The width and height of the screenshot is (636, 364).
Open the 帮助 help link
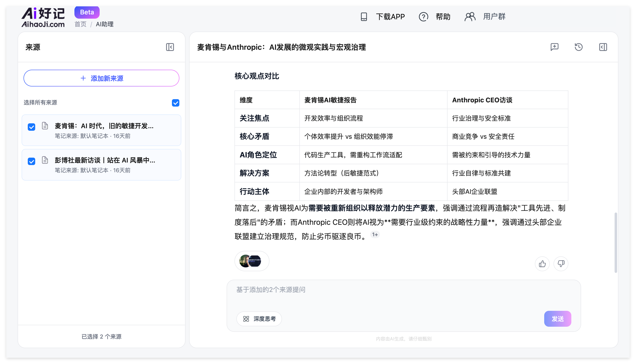(x=443, y=17)
